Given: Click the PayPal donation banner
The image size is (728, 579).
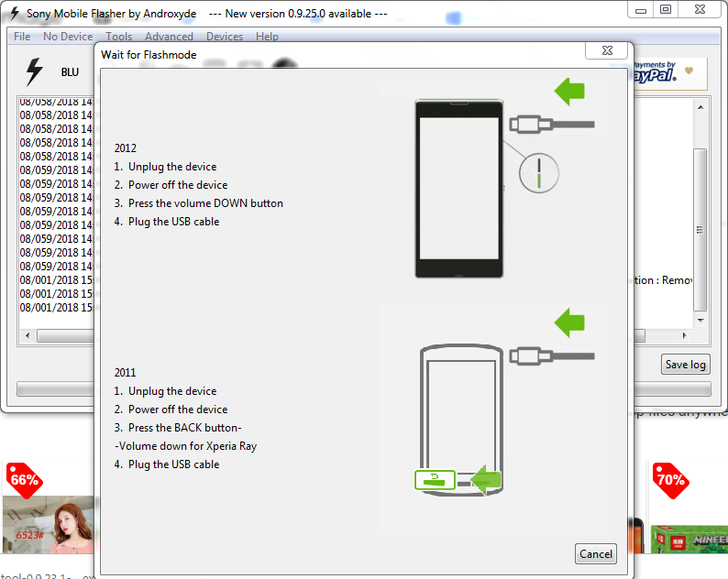Looking at the screenshot, I should click(x=670, y=73).
